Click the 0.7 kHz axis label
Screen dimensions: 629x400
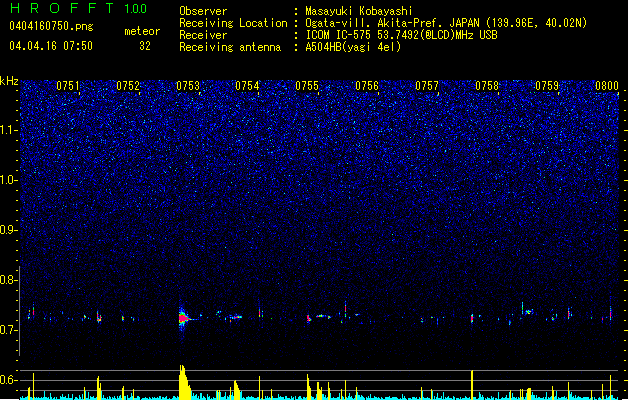[9, 330]
